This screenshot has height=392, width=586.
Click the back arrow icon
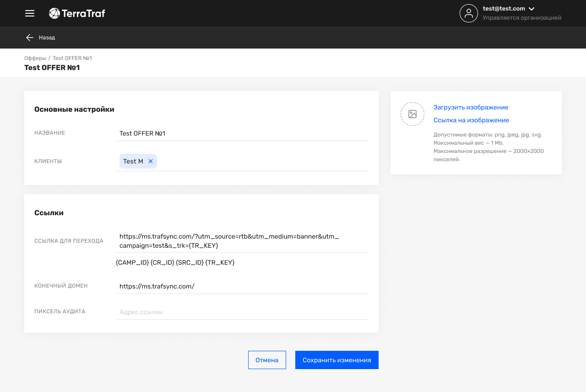(x=30, y=38)
